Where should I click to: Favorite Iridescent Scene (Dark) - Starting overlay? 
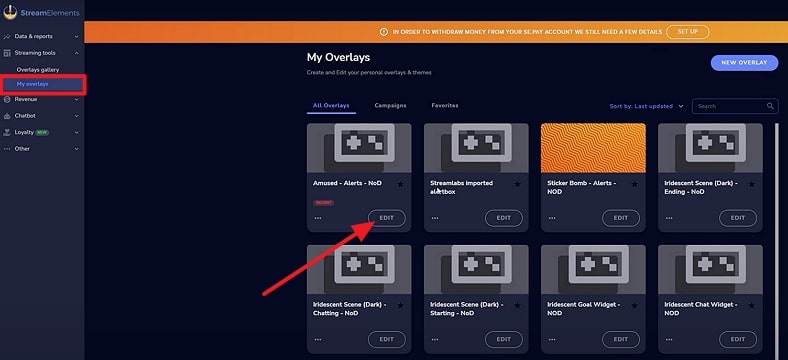click(517, 305)
